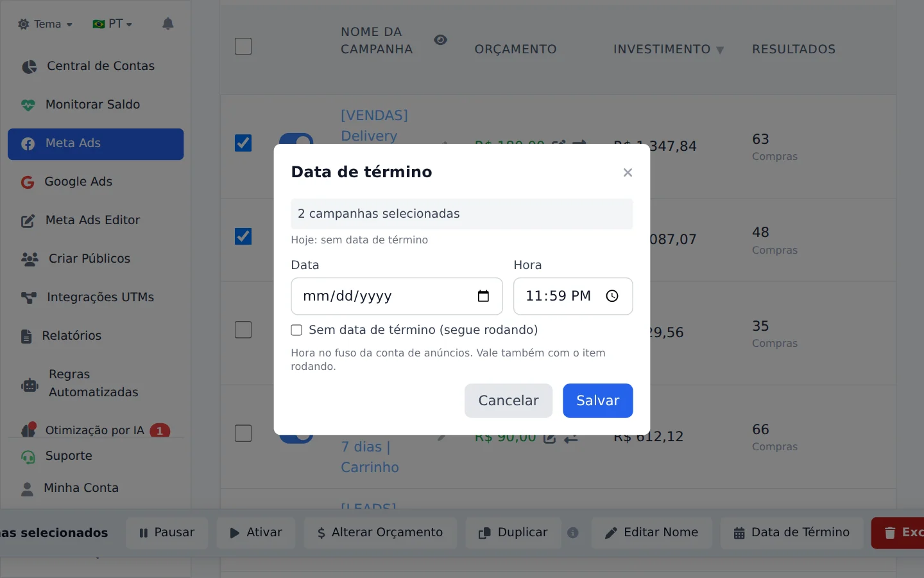Click the Monitorar Saldo heart icon
The image size is (924, 578).
tap(28, 105)
